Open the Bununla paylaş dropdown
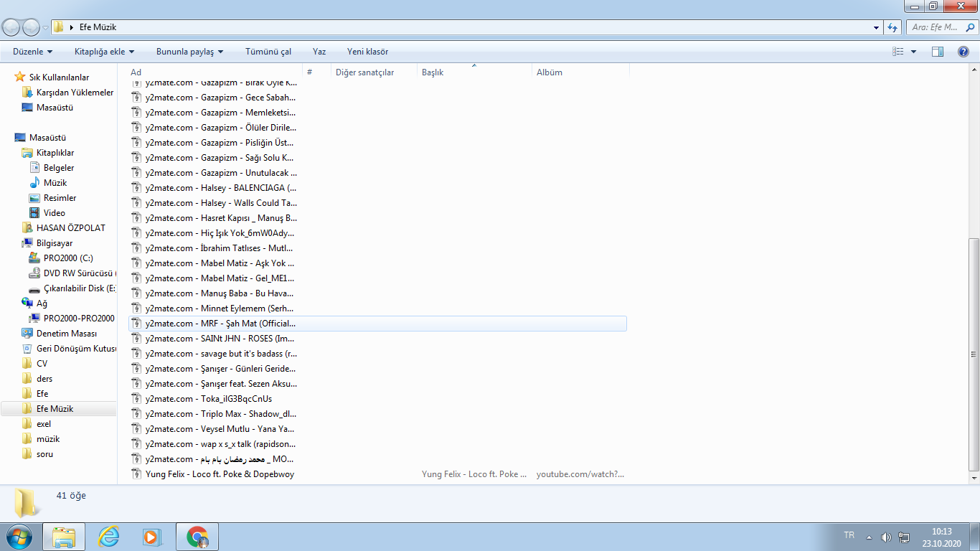Screen dimensions: 980x551 189,52
